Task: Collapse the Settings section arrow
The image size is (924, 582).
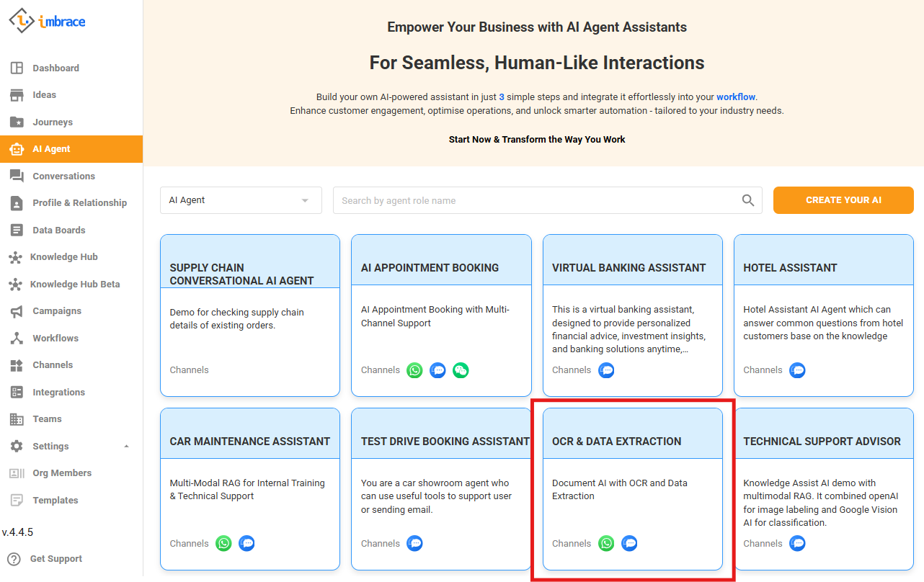Action: pyautogui.click(x=126, y=447)
